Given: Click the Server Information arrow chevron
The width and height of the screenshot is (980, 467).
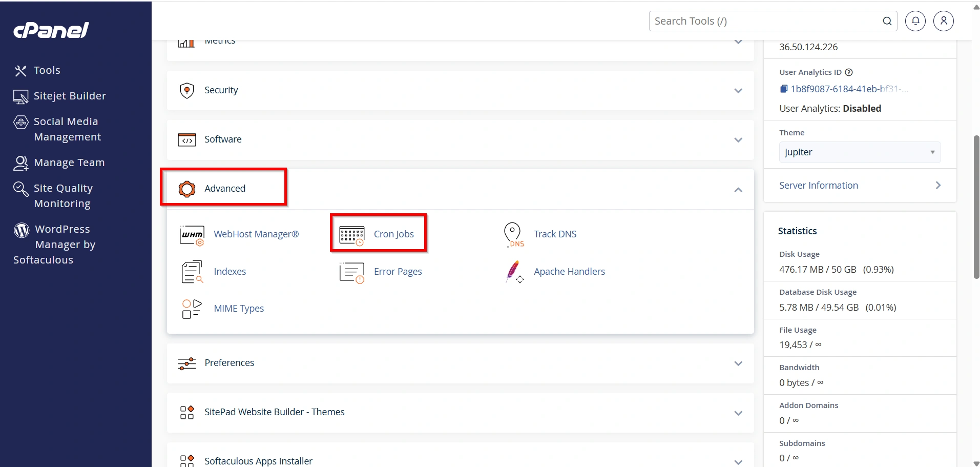Looking at the screenshot, I should (938, 186).
